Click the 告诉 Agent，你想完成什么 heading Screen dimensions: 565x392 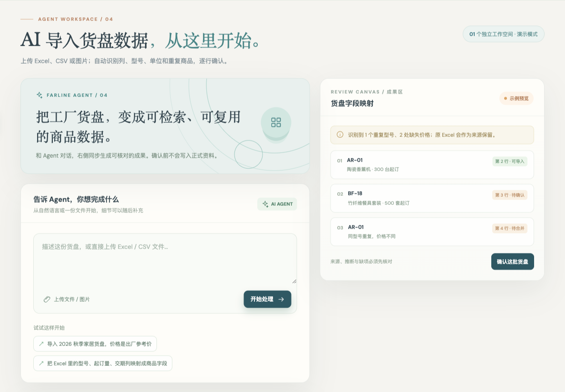coord(76,200)
